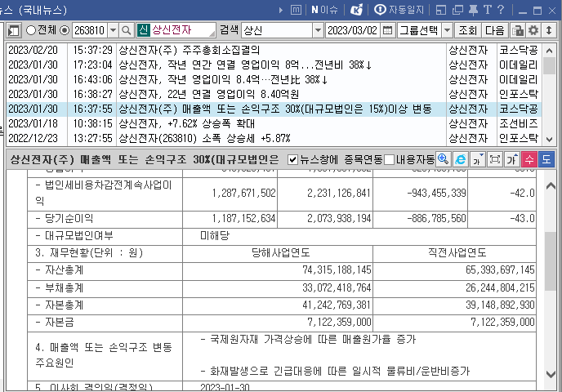Decrease font size with 가 down icon

point(478,159)
